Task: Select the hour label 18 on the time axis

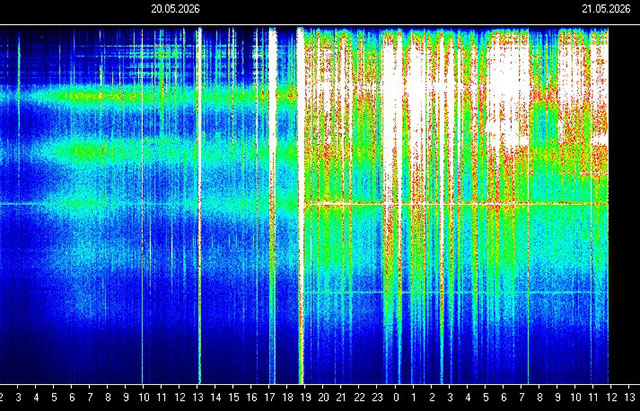Action: click(287, 397)
